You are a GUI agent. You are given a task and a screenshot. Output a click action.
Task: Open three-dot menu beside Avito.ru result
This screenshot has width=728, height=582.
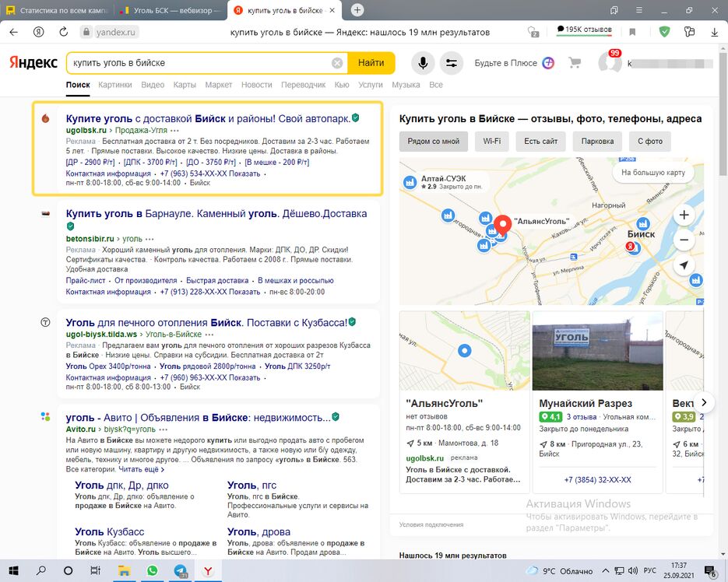tap(164, 429)
